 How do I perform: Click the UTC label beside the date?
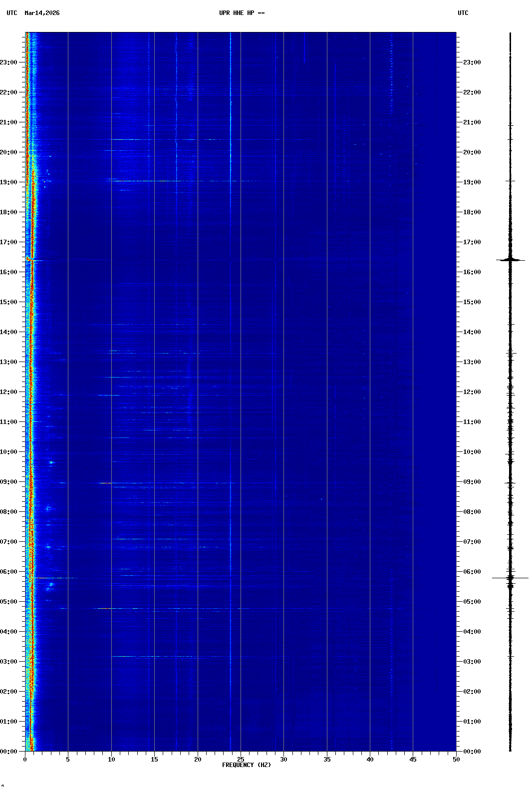[x=12, y=13]
